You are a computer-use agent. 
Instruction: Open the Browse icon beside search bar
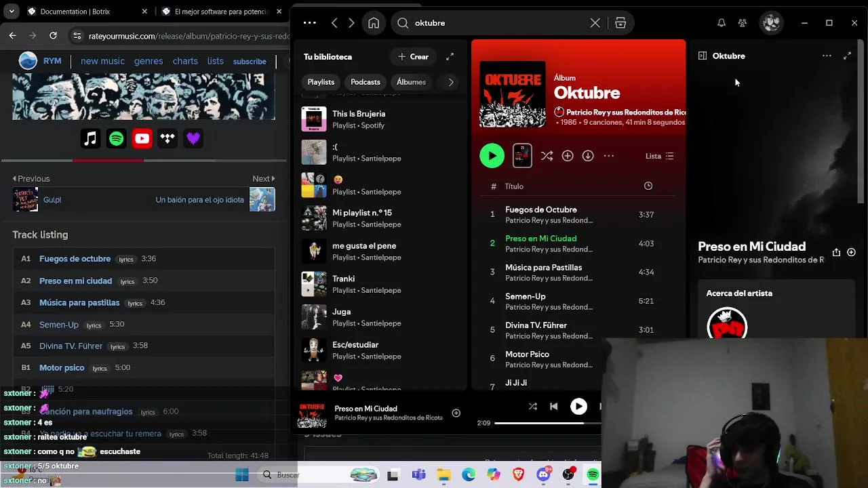click(x=620, y=23)
